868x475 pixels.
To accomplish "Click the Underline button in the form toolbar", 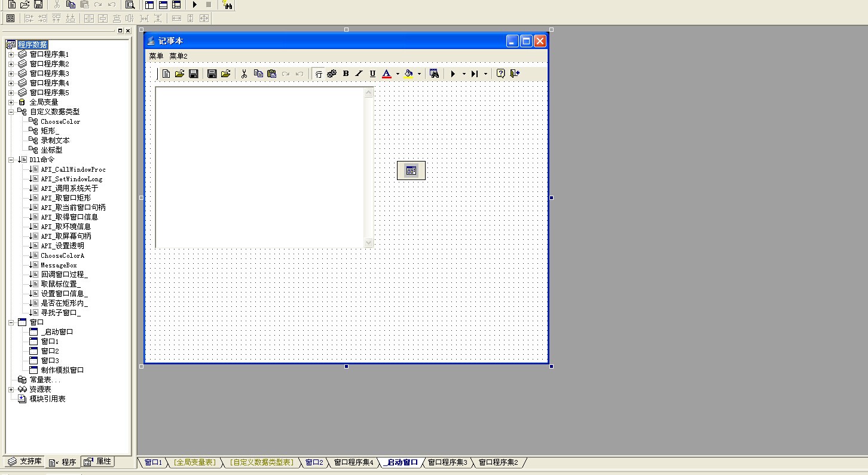I will [x=372, y=74].
